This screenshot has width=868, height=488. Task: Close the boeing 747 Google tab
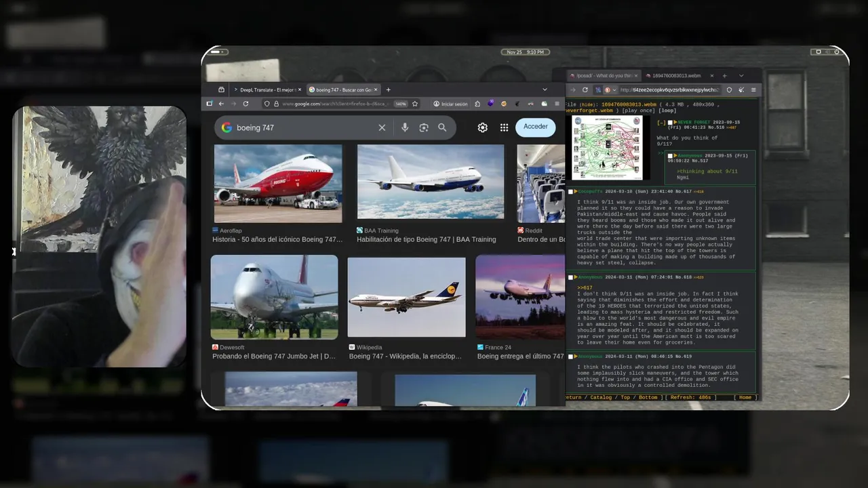tap(376, 89)
